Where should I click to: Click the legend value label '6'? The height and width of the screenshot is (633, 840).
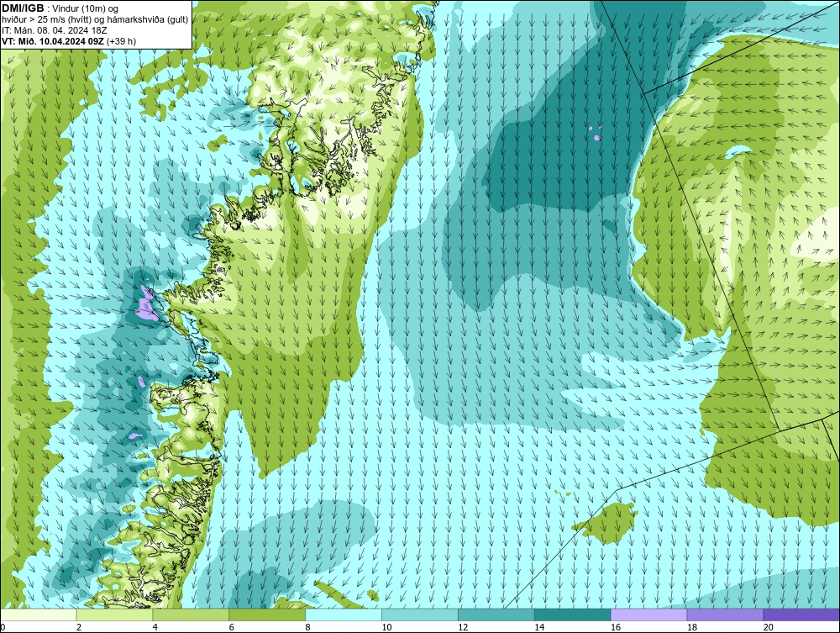point(232,627)
